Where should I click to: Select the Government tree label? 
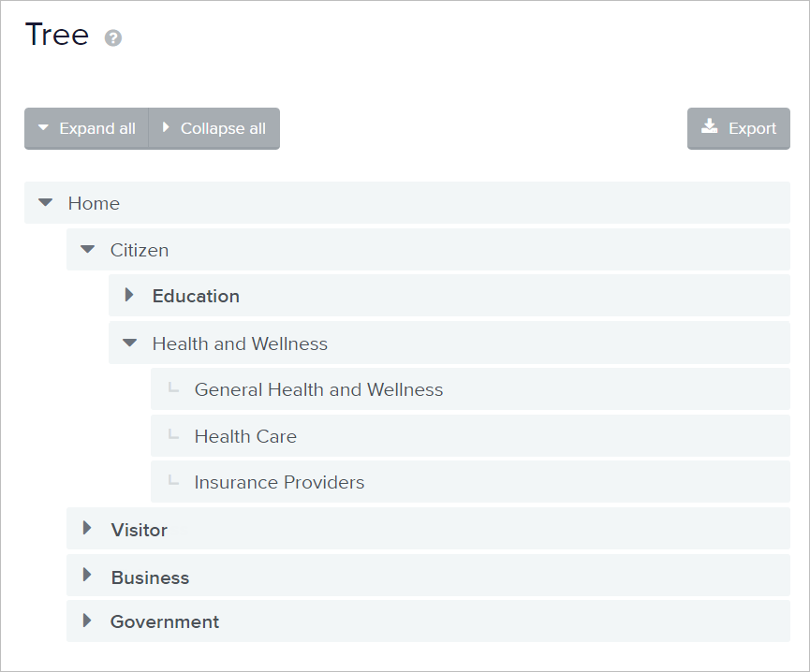pos(165,622)
